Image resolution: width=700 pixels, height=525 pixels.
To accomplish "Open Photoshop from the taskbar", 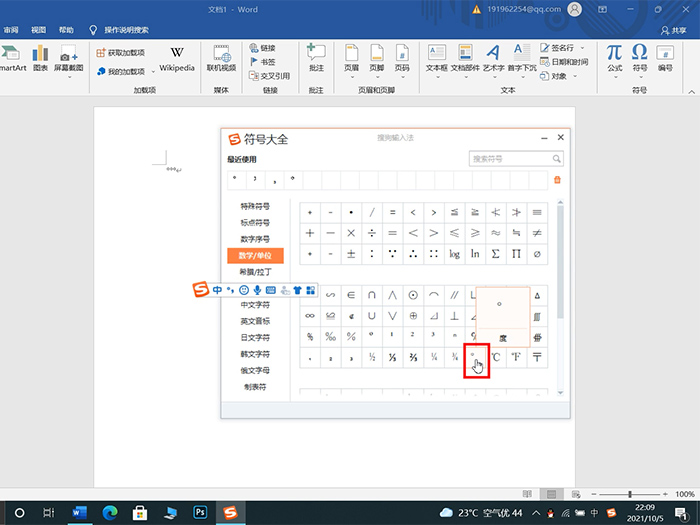I will click(200, 512).
